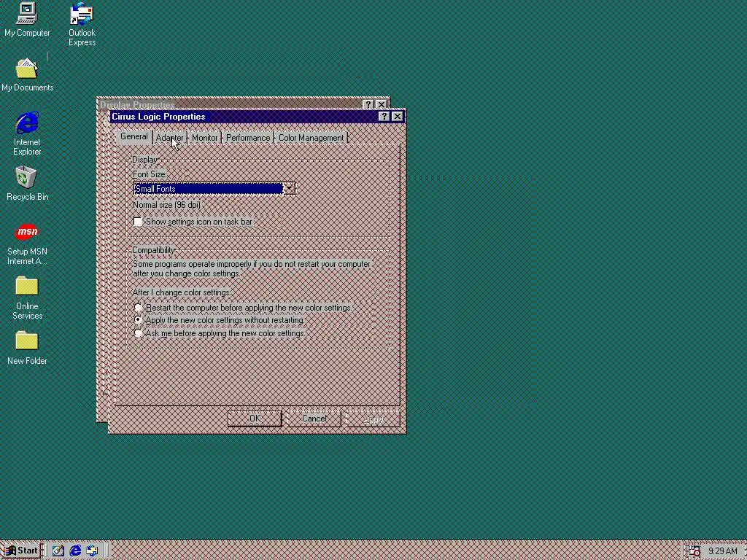Screen dimensions: 747x560
Task: Click the Display Properties title bar behind
Action: click(x=230, y=104)
